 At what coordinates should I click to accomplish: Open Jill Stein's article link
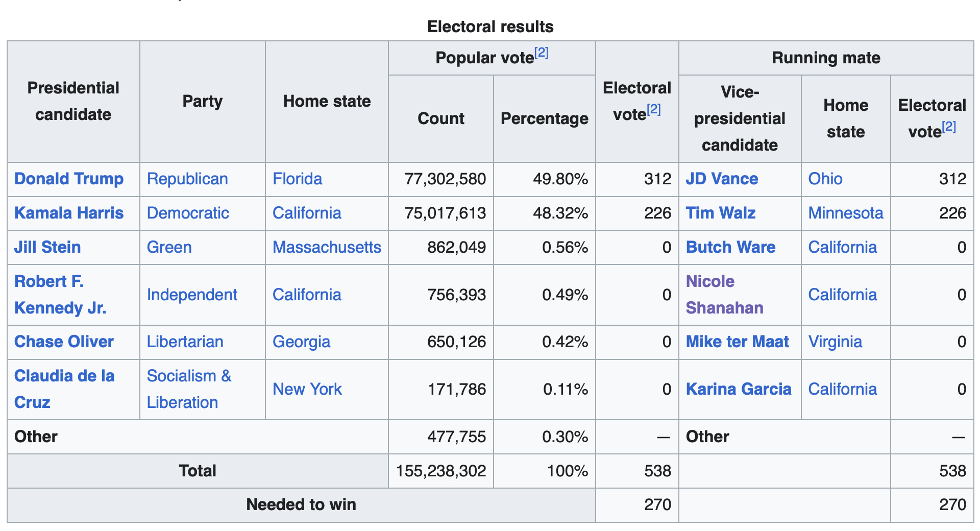tap(47, 247)
